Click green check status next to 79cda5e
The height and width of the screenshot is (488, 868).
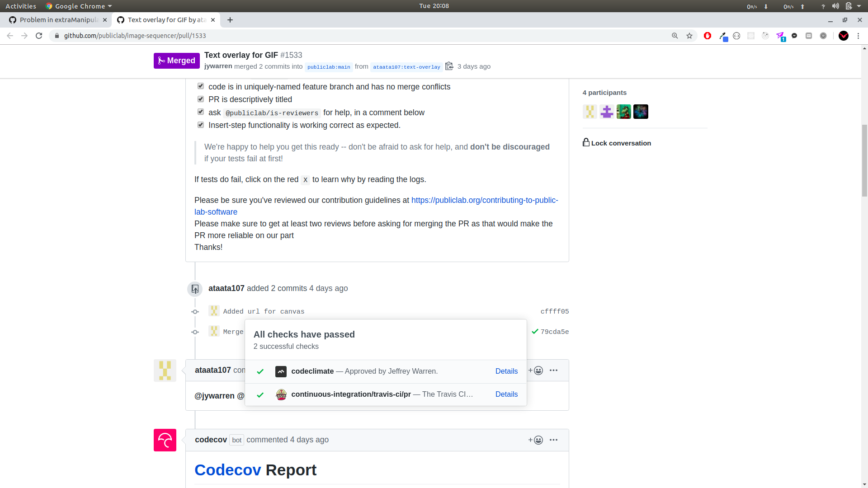tap(535, 332)
